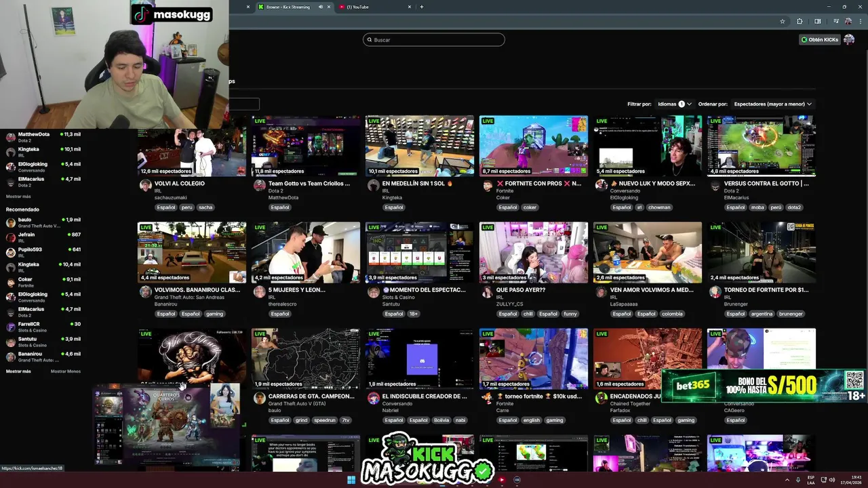Viewport: 868px width, 488px height.
Task: Switch to the Browse - Kick Streaming tab
Action: point(288,7)
